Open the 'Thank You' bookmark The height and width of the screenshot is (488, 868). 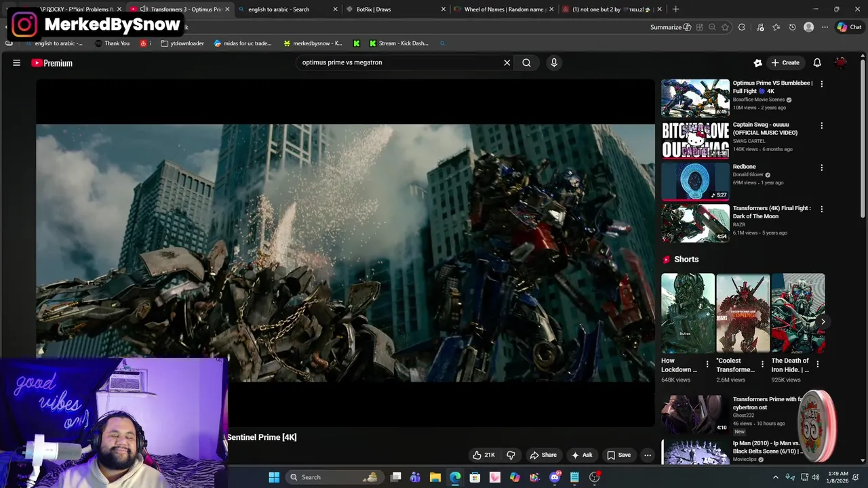[x=112, y=43]
